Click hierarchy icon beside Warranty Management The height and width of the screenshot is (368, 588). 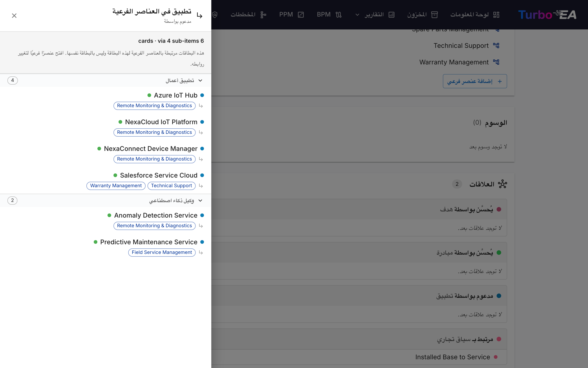click(496, 62)
